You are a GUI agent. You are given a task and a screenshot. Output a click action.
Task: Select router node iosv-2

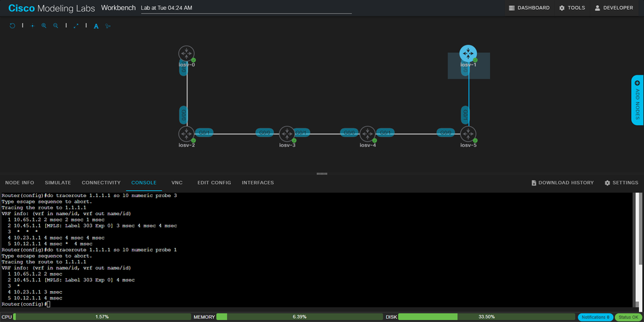186,134
